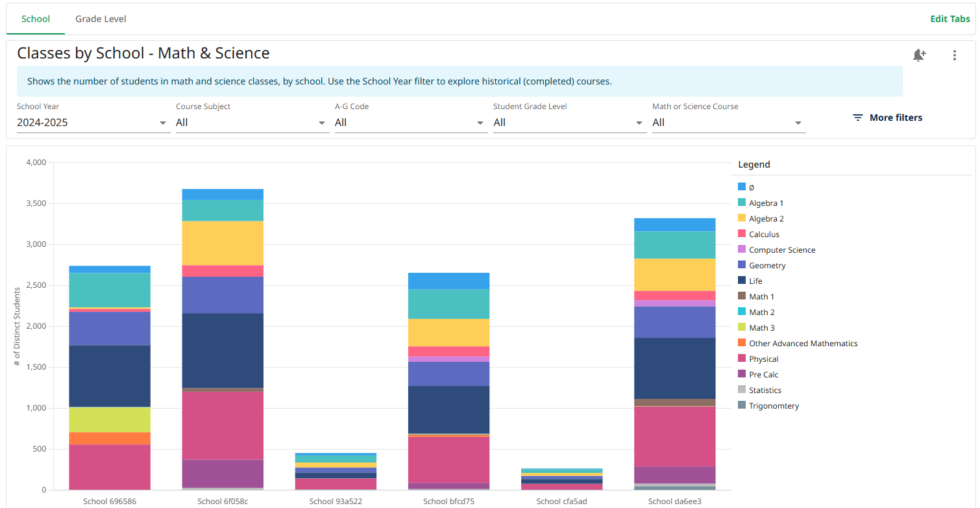The width and height of the screenshot is (980, 508).
Task: Open the A-G Code dropdown
Action: (411, 123)
